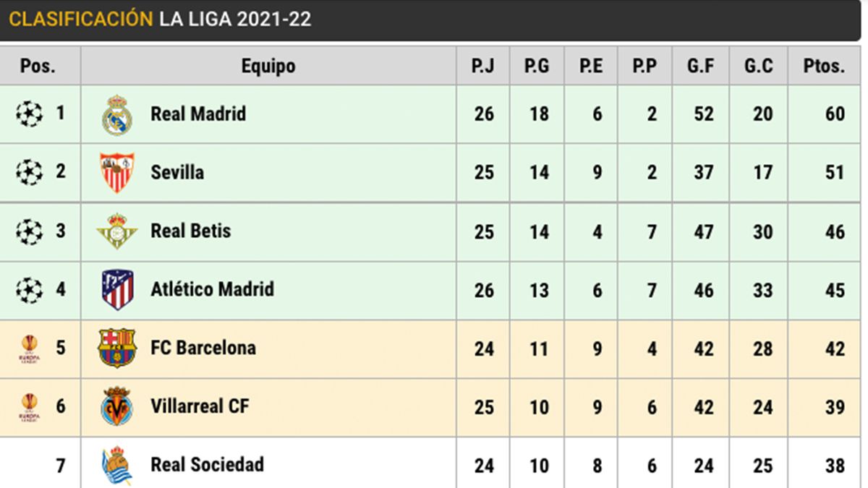The height and width of the screenshot is (488, 868).
Task: Click the Villarreal CF club crest
Action: pos(117,406)
